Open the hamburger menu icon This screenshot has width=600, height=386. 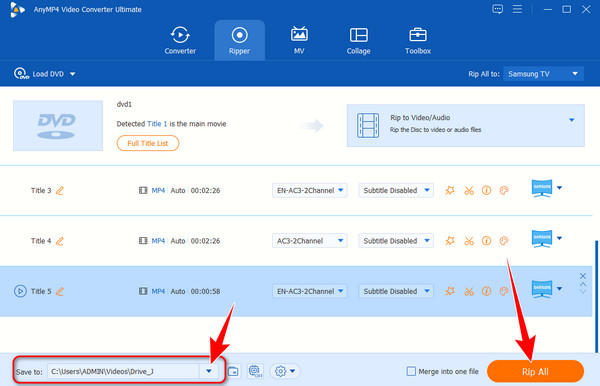point(517,9)
